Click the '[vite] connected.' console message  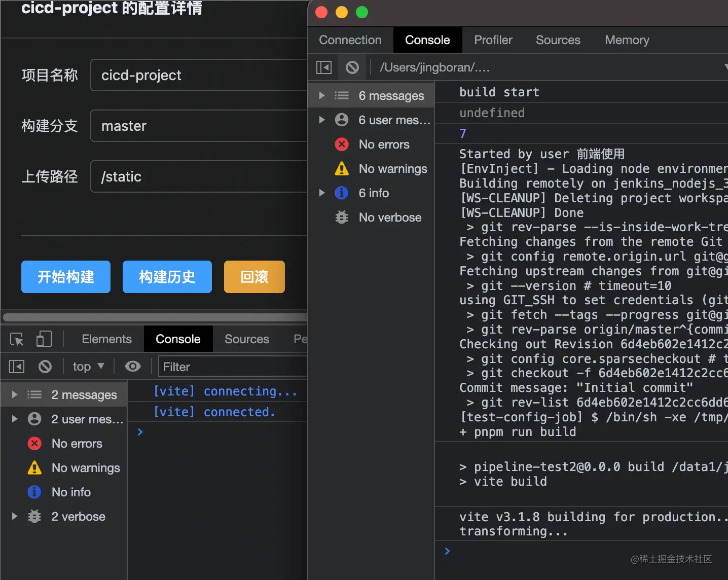click(214, 412)
